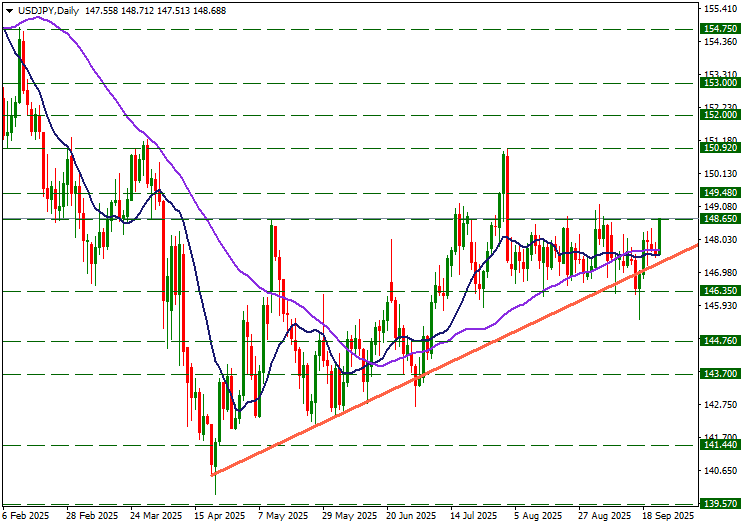Select the 139.570 price level label
744x527 pixels.
720,503
